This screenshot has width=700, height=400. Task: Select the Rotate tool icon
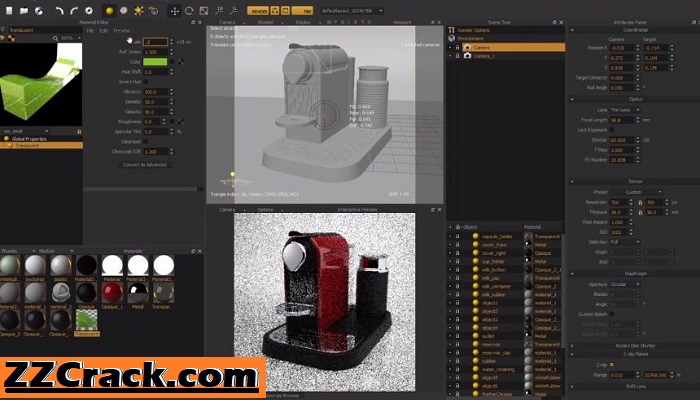[189, 11]
